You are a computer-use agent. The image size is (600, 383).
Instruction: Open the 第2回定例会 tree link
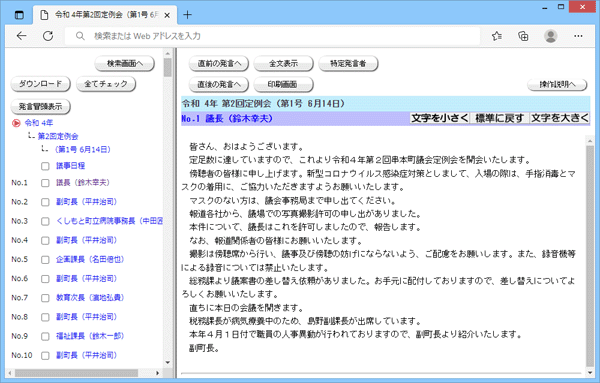click(x=58, y=136)
